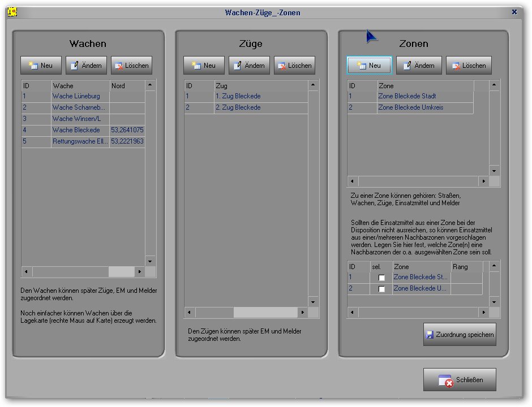Click Neu in the Zonen panel

coord(369,66)
